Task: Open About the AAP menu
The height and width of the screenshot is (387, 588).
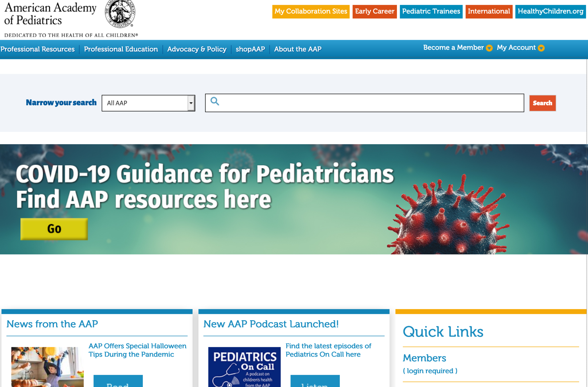Action: point(298,49)
